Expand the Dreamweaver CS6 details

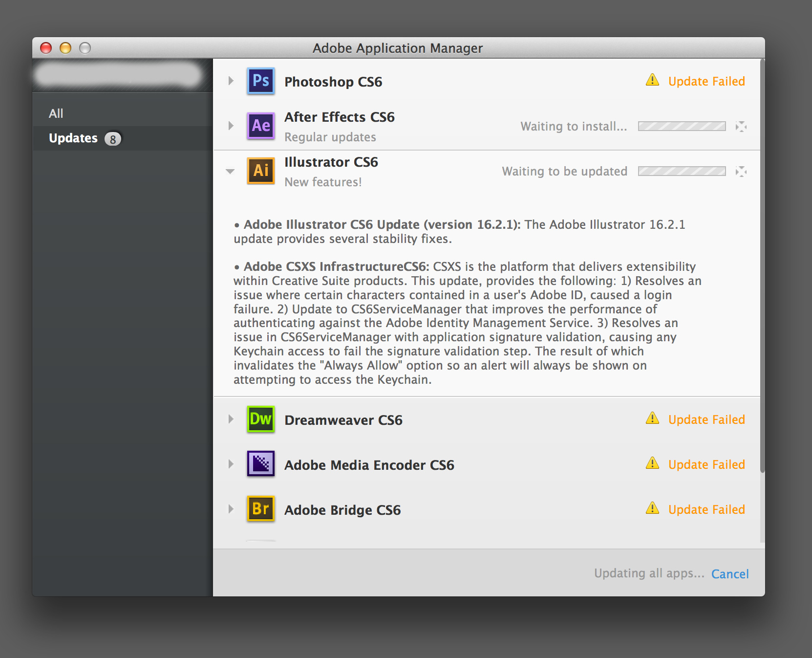pos(231,419)
